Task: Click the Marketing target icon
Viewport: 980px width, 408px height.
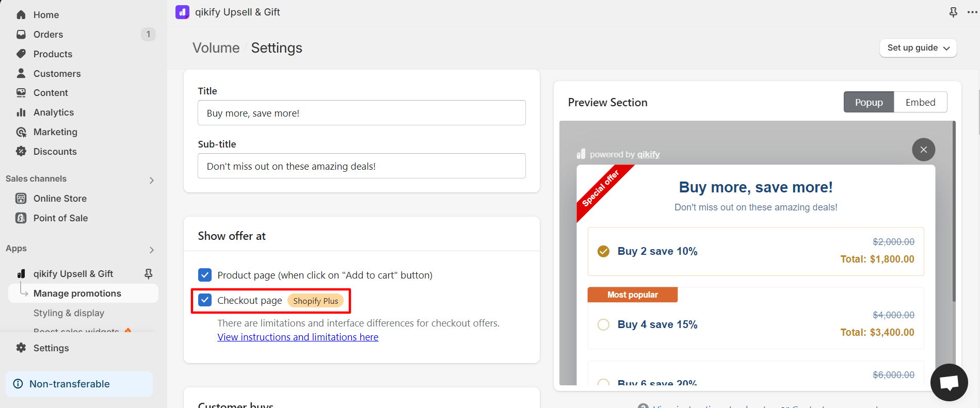Action: [21, 132]
